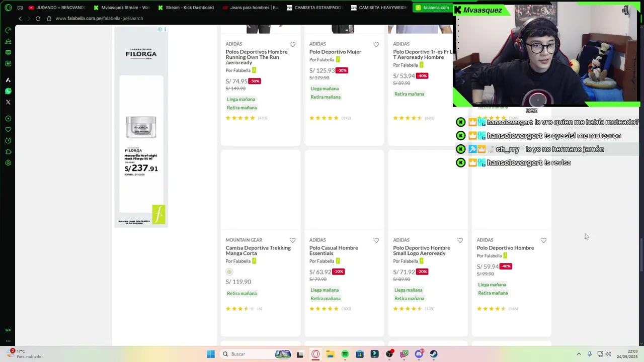Viewport: 644px width, 362px height.
Task: Favorite the Polo Casual Hombre Essentials
Action: click(x=376, y=240)
